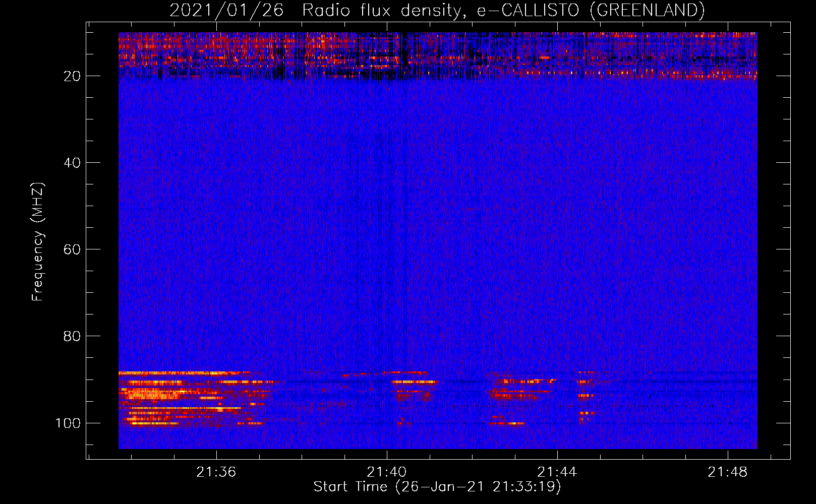Screen dimensions: 816x504
Task: Click the frequency tick label 80
Action: point(72,336)
